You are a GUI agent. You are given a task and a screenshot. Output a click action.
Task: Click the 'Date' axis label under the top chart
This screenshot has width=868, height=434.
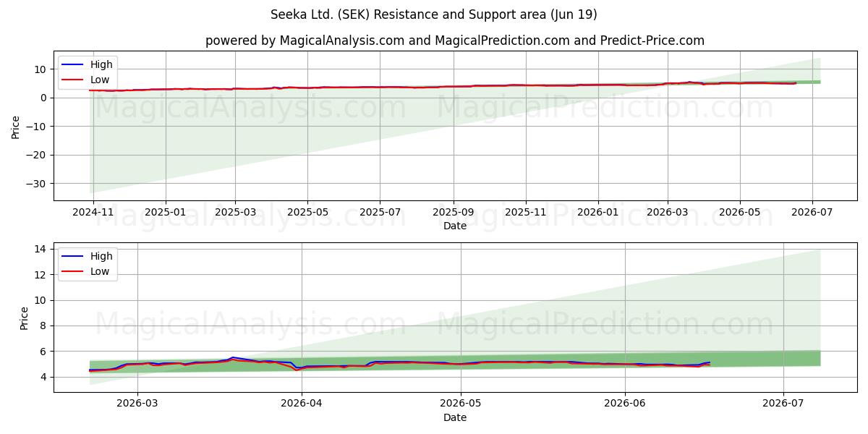click(455, 226)
